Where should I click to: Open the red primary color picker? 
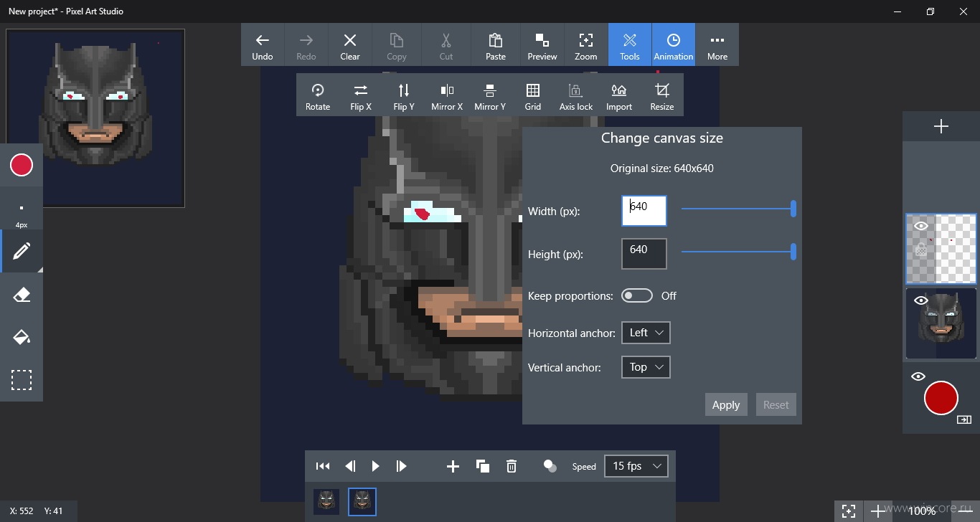[x=22, y=166]
